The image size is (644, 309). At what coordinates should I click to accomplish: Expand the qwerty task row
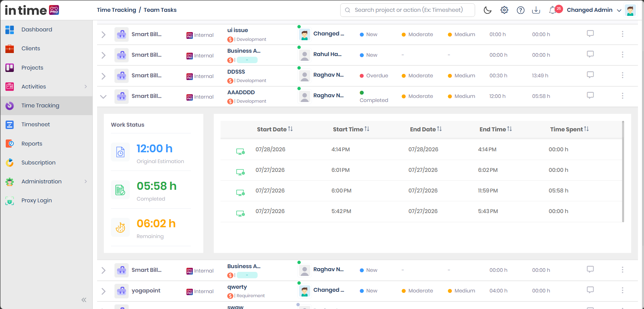click(104, 291)
